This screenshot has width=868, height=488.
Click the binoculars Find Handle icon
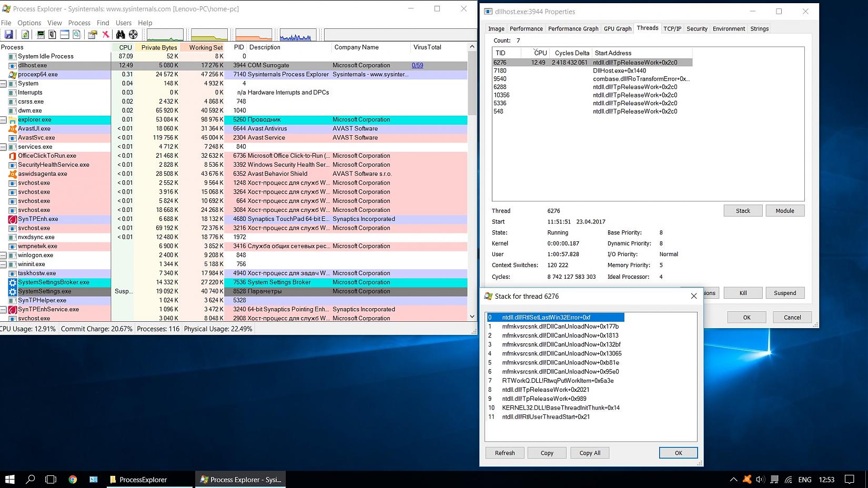click(x=120, y=35)
